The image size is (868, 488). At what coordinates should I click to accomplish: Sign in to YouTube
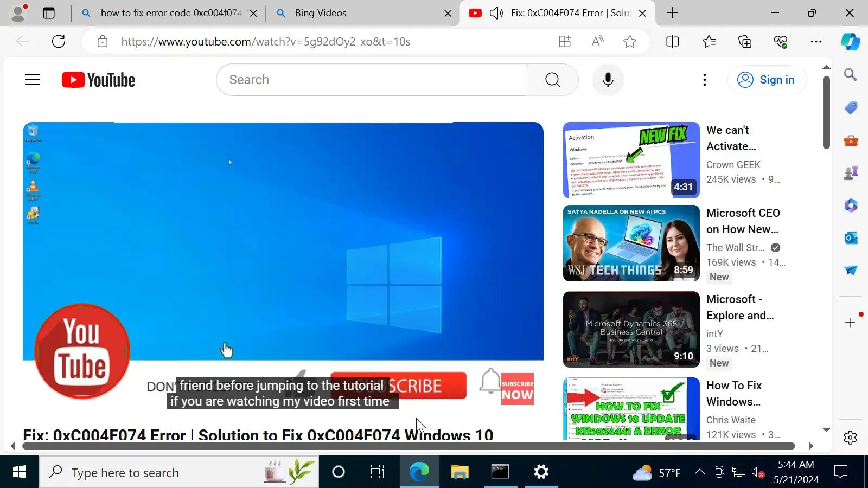coord(766,80)
